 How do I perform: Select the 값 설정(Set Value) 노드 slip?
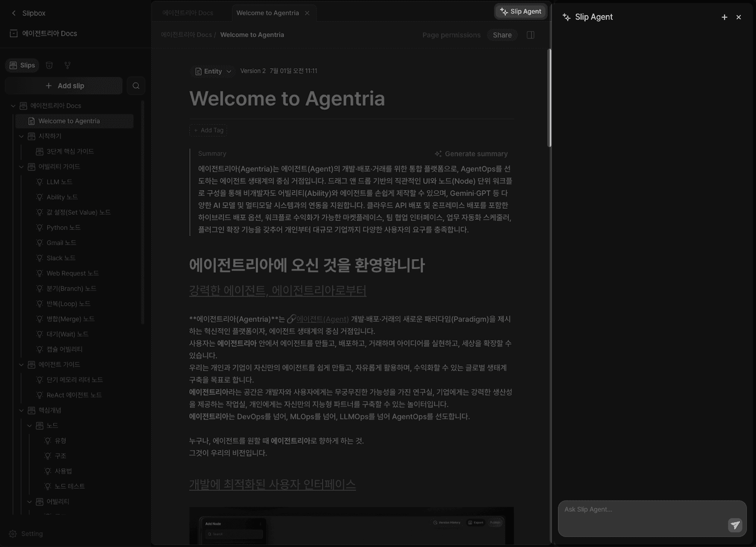pos(78,212)
